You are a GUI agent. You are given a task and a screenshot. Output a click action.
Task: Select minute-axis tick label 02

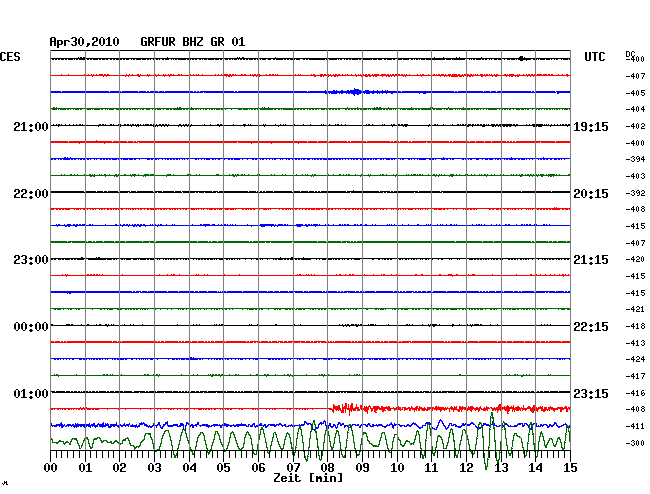tap(119, 467)
